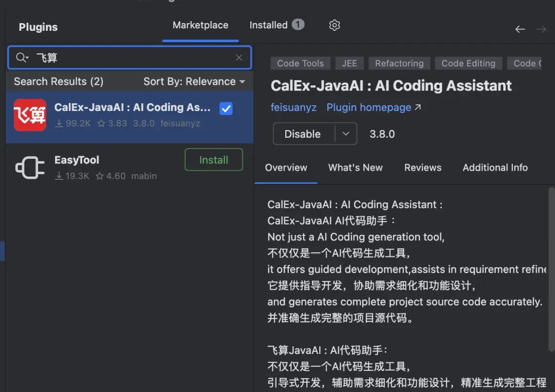Switch to the Marketplace tab
The height and width of the screenshot is (392, 555).
(200, 25)
